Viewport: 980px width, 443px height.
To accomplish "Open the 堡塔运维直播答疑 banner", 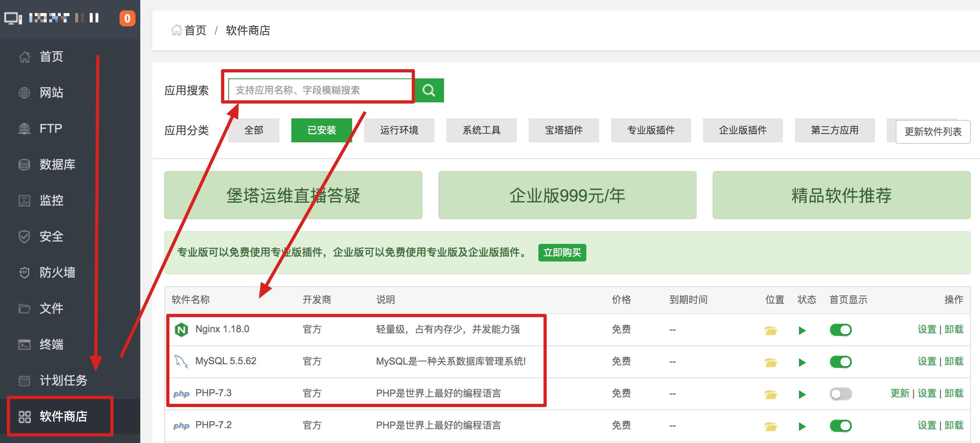I will coord(293,195).
